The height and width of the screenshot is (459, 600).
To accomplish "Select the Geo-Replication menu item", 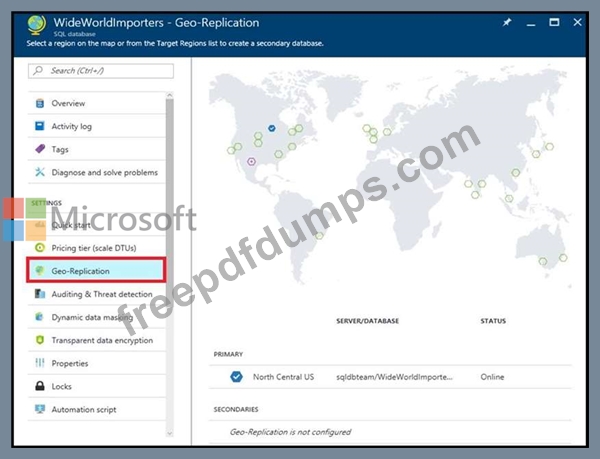I will pos(96,270).
